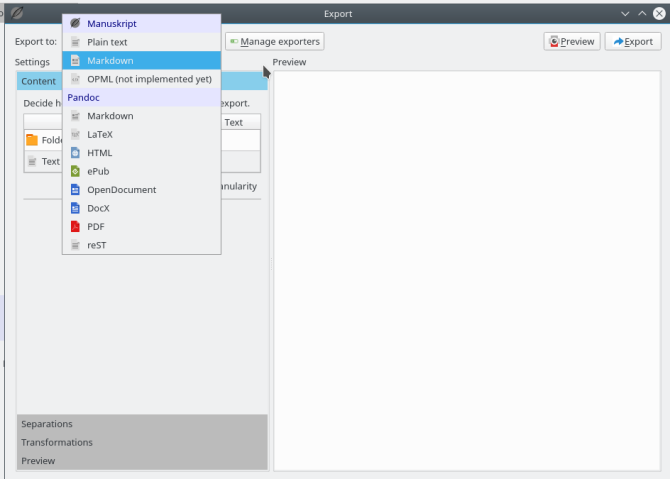Click the Preview button at top right

[x=572, y=41]
